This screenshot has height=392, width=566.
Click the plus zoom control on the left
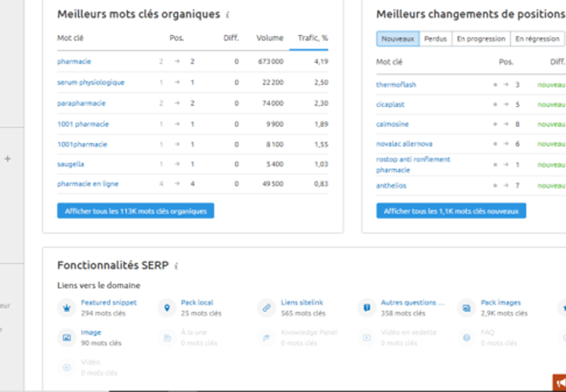[x=7, y=158]
